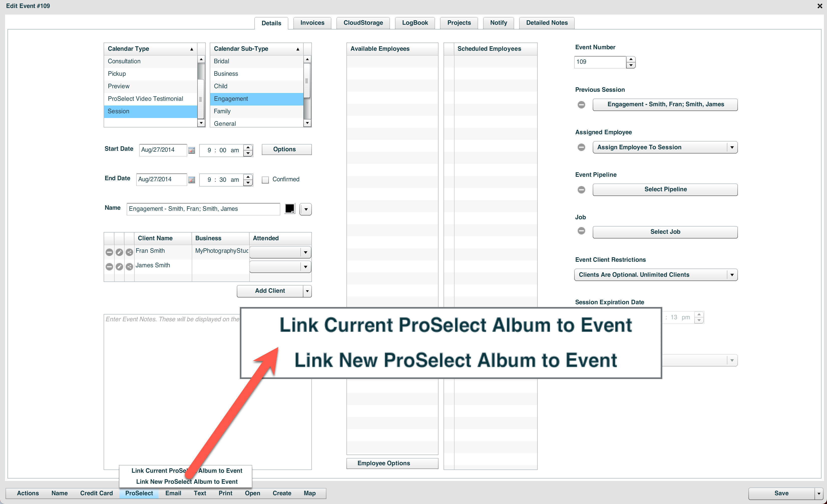The height and width of the screenshot is (504, 827).
Task: Click the share icon for James Smith
Action: (129, 266)
